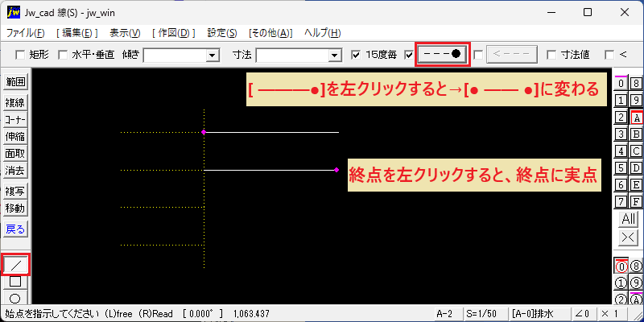The width and height of the screenshot is (644, 322).
Task: Select layer E in square layer panel
Action: coord(636,185)
